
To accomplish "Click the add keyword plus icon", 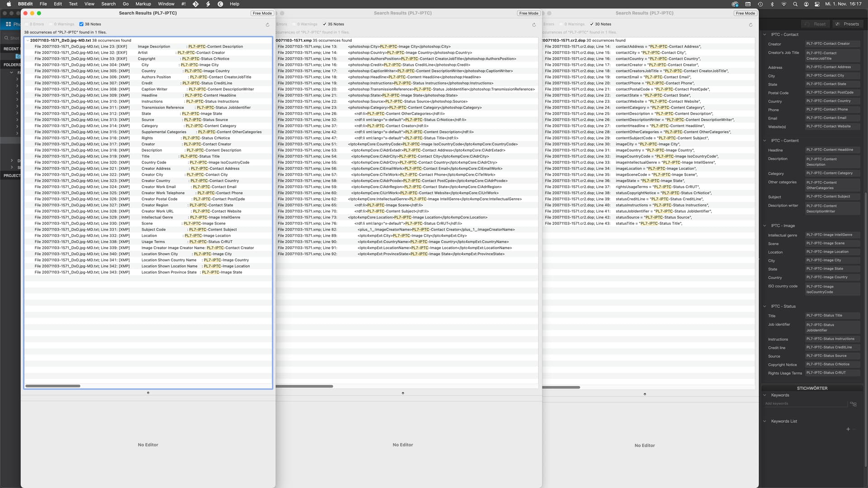I will click(x=848, y=429).
